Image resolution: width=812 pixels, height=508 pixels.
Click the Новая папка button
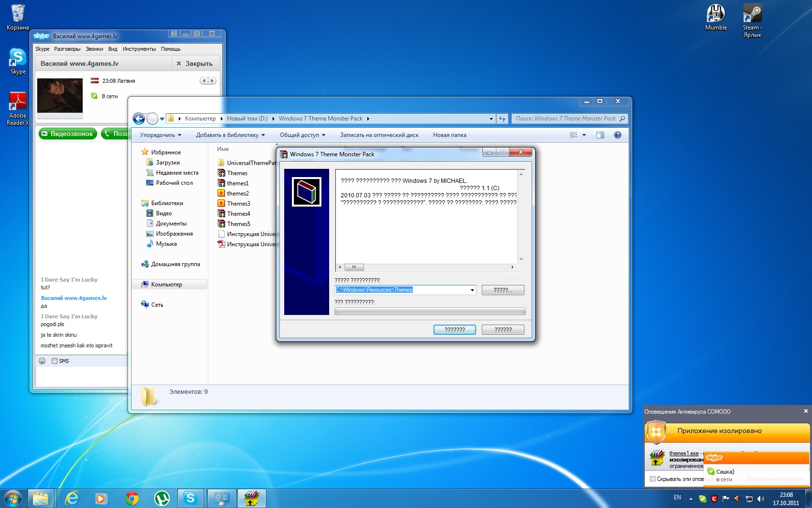coord(449,135)
